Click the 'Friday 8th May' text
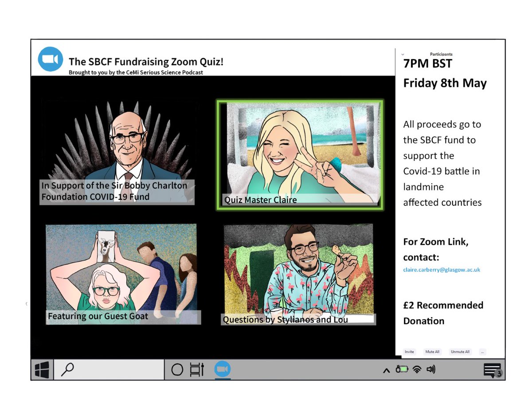The width and height of the screenshot is (532, 411). (445, 83)
